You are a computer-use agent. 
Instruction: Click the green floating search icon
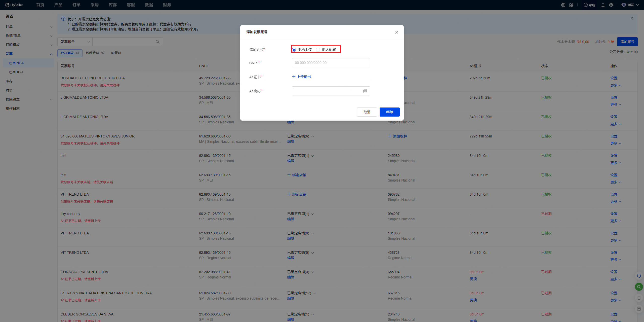[639, 287]
